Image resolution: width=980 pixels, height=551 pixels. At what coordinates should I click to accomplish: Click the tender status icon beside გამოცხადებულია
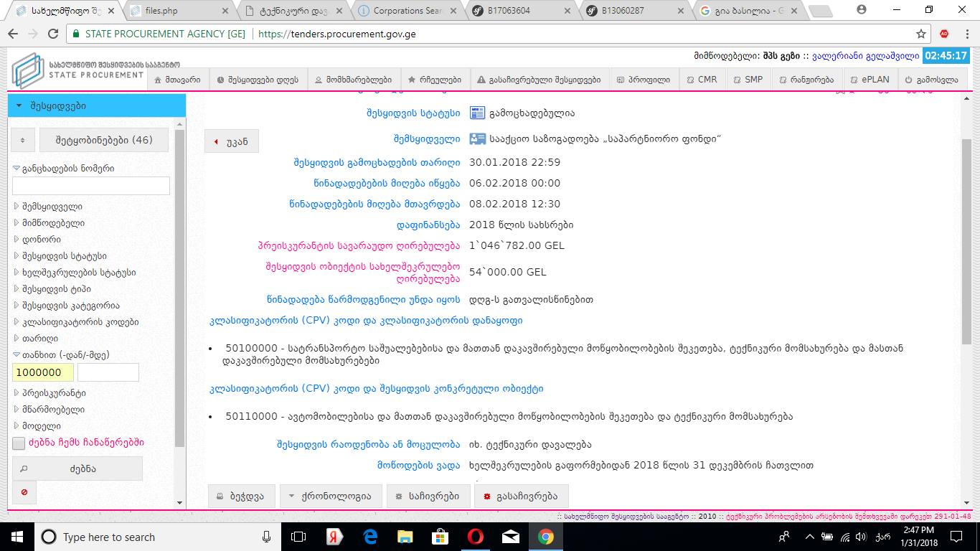[x=477, y=113]
